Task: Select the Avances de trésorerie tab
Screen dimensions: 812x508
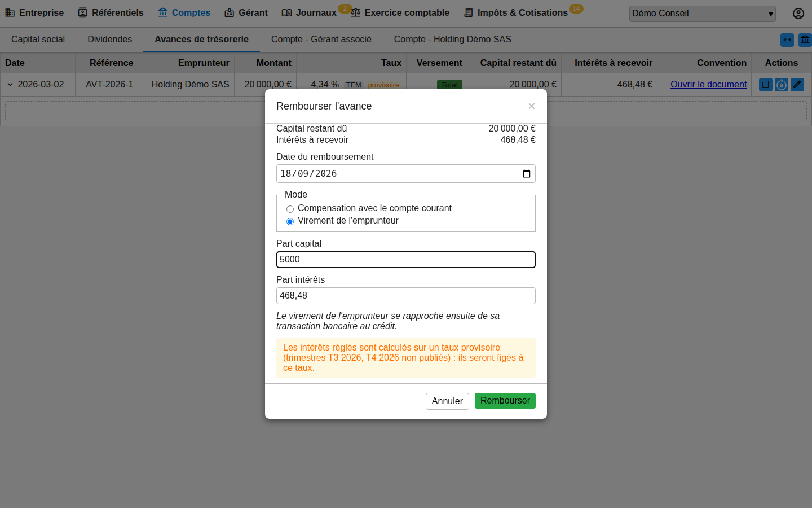Action: pyautogui.click(x=201, y=40)
